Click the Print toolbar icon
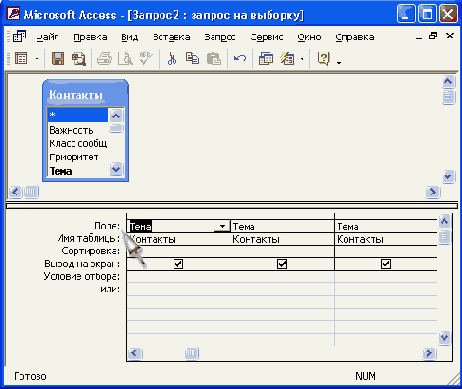Viewport: 462px width, 389px height. [x=104, y=59]
